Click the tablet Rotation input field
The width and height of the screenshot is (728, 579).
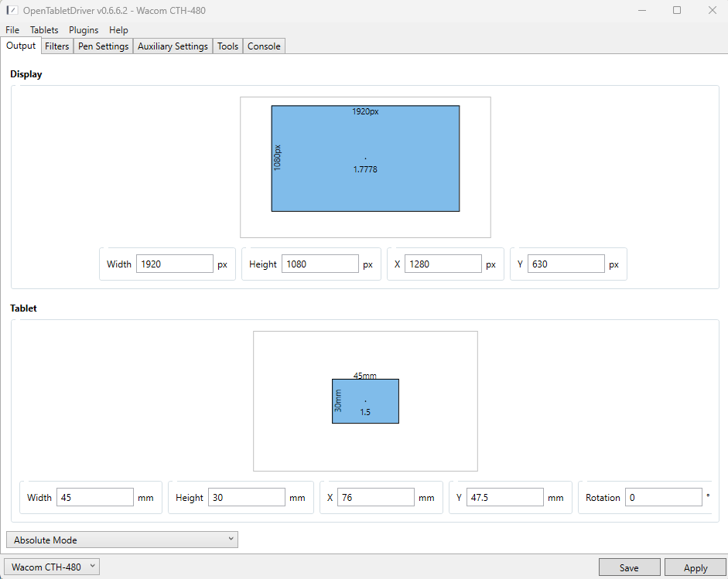[x=664, y=498]
